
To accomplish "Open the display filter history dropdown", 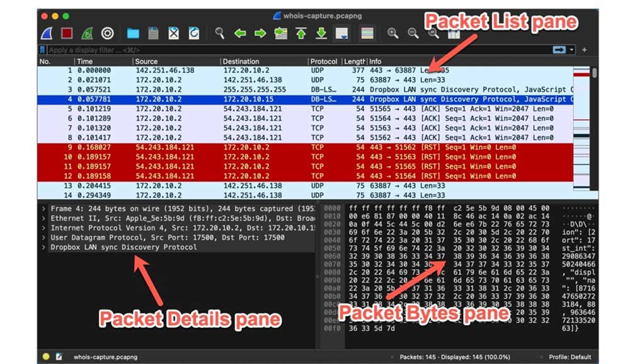I will coord(572,50).
